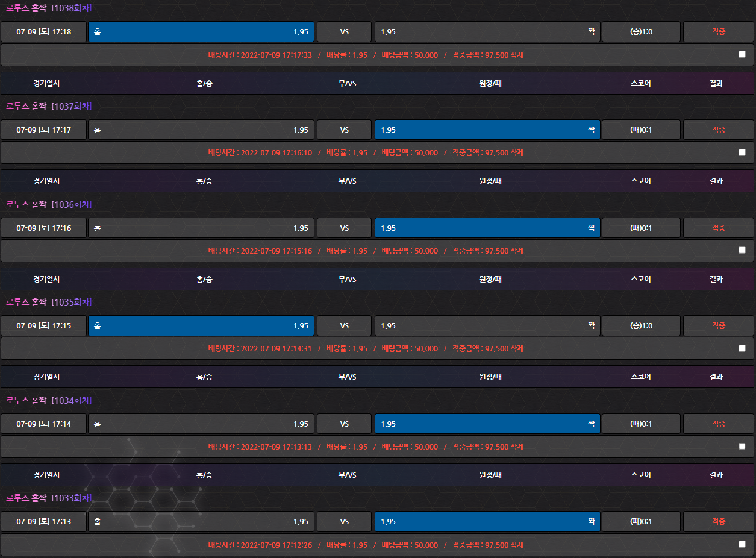Mark the checkbox for round 1034 bet
This screenshot has height=558, width=756.
742,447
